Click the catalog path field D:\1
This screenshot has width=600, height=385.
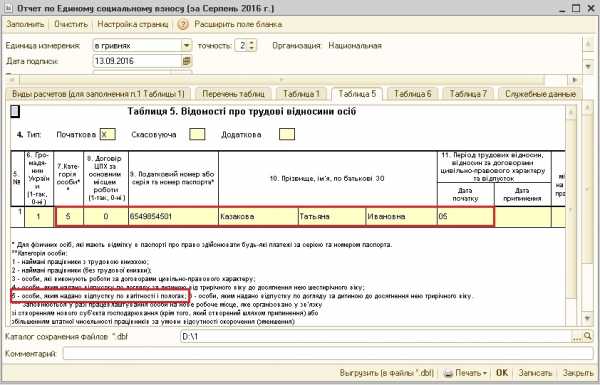pyautogui.click(x=376, y=337)
